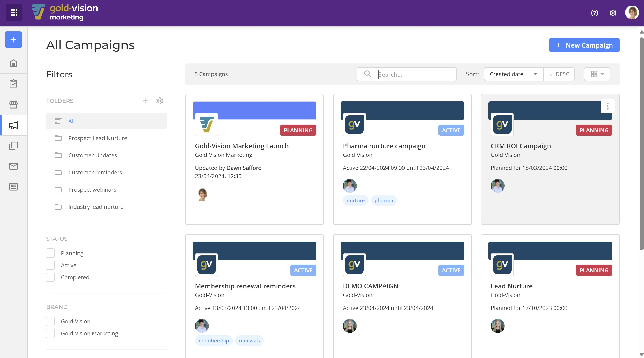
Task: Tick the Active status checkbox
Action: (50, 265)
